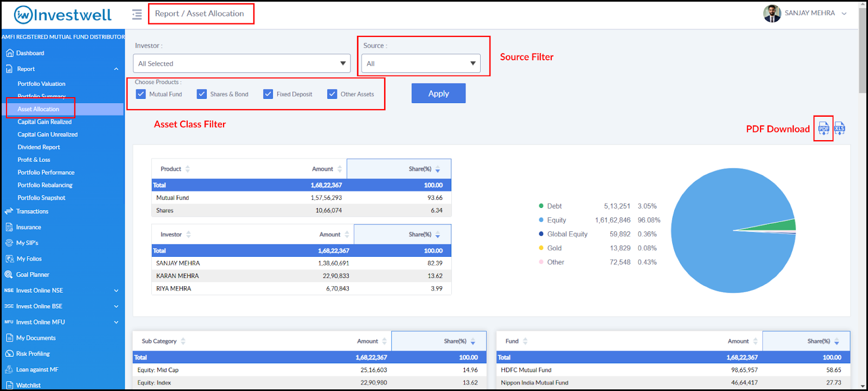Export the report as XLS
868x391 pixels.
click(839, 128)
